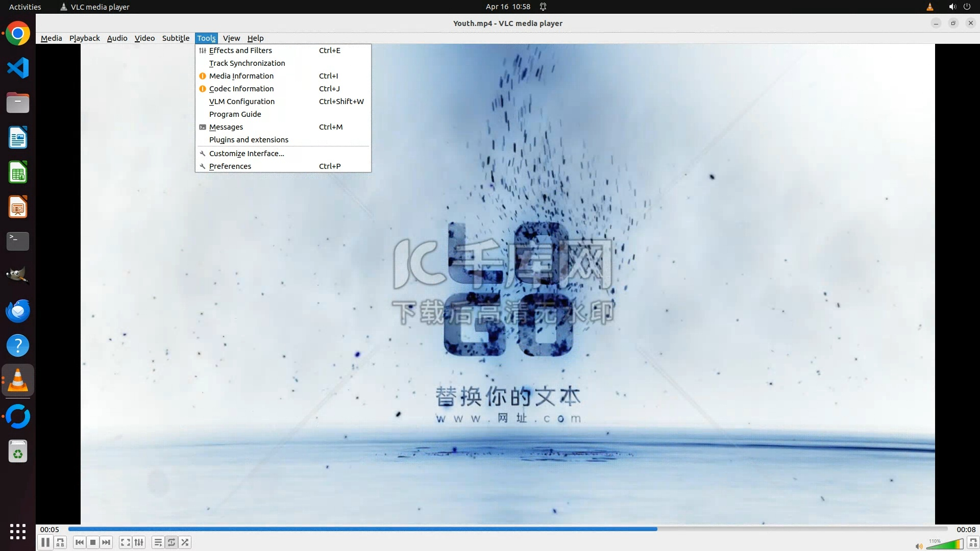Open Plugins and extensions

249,140
